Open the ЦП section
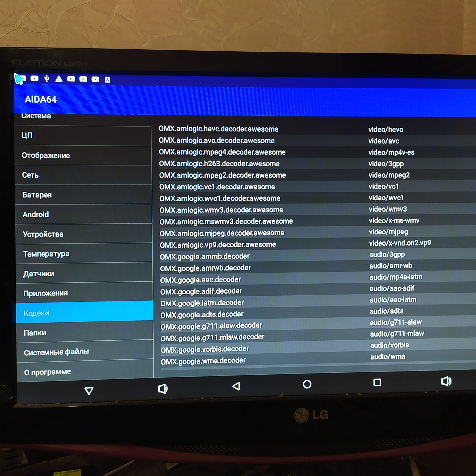Viewport: 476px width, 476px height. click(83, 136)
